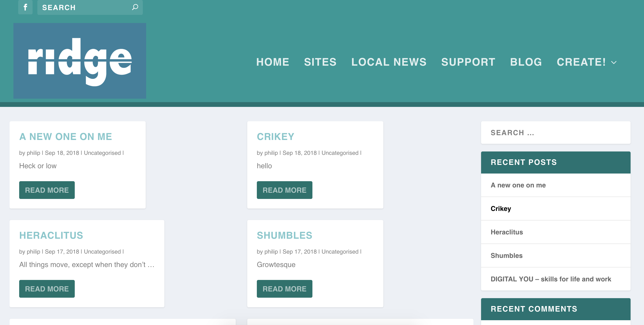This screenshot has height=325, width=644.
Task: Focus the sidebar Search input box
Action: (x=556, y=133)
